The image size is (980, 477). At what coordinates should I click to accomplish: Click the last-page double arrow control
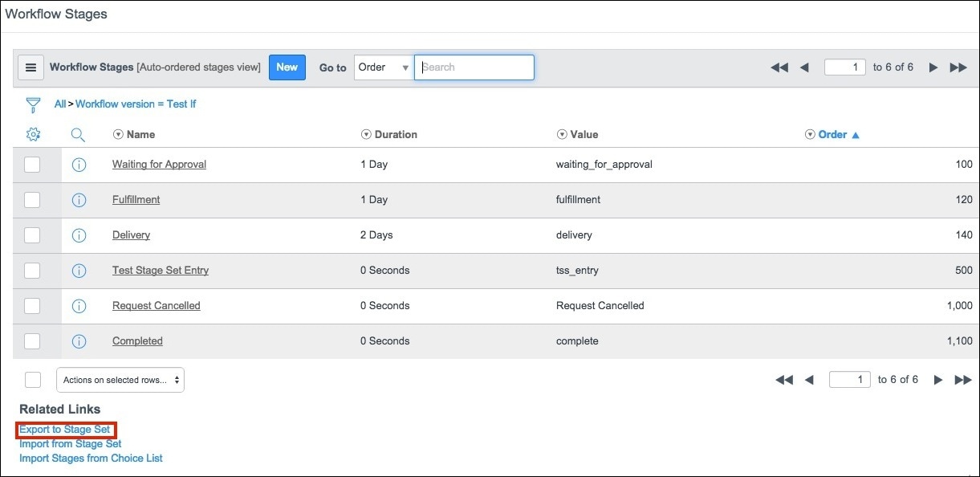(958, 67)
